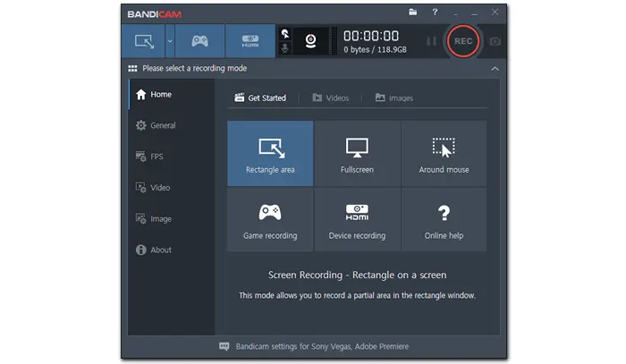
Task: Click the audio volume level meter
Action: pos(334,41)
